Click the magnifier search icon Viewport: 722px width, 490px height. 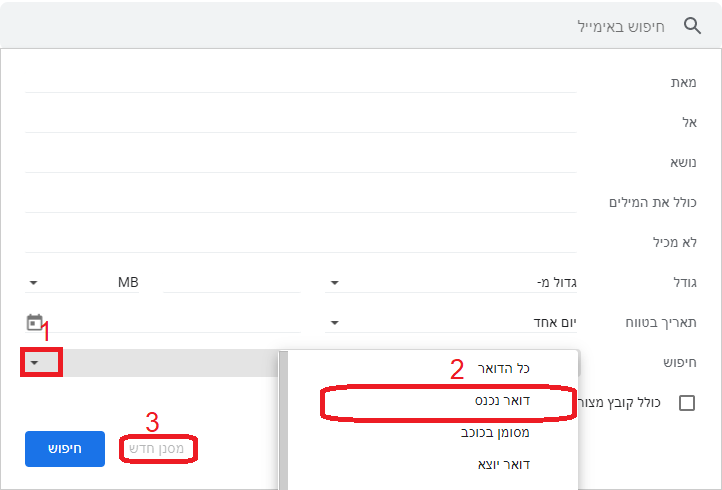click(692, 26)
